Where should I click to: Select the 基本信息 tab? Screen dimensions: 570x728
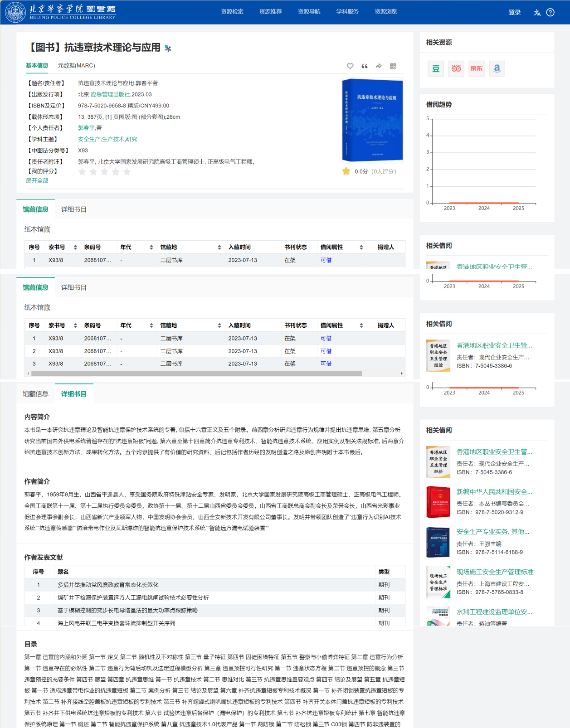(x=37, y=66)
